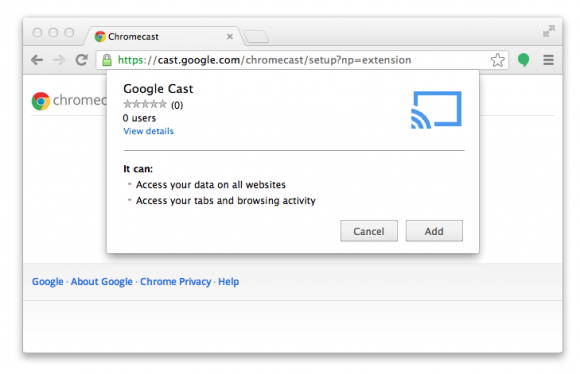The height and width of the screenshot is (374, 580).
Task: Click the red close window button
Action: click(37, 33)
